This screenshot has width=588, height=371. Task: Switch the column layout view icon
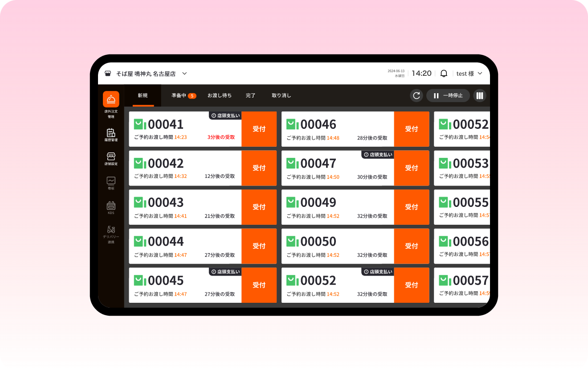click(479, 95)
